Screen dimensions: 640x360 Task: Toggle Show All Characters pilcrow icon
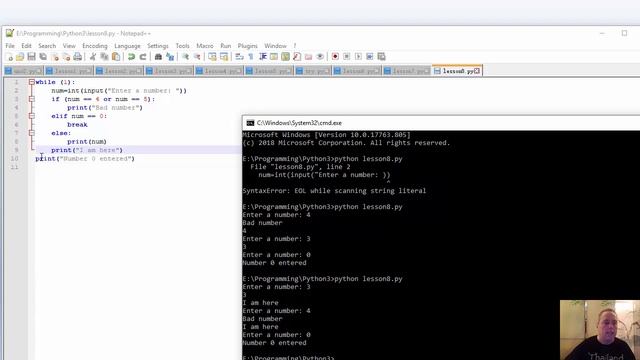tap(251, 57)
